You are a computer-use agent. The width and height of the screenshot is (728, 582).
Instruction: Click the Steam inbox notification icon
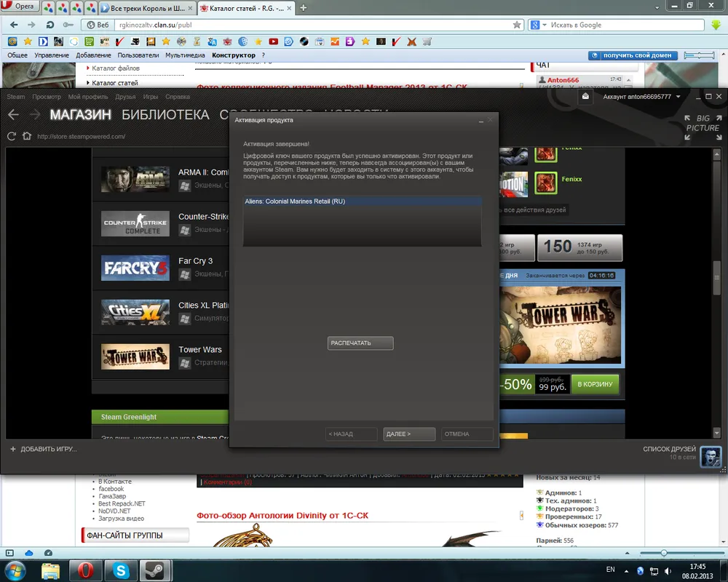(x=585, y=96)
